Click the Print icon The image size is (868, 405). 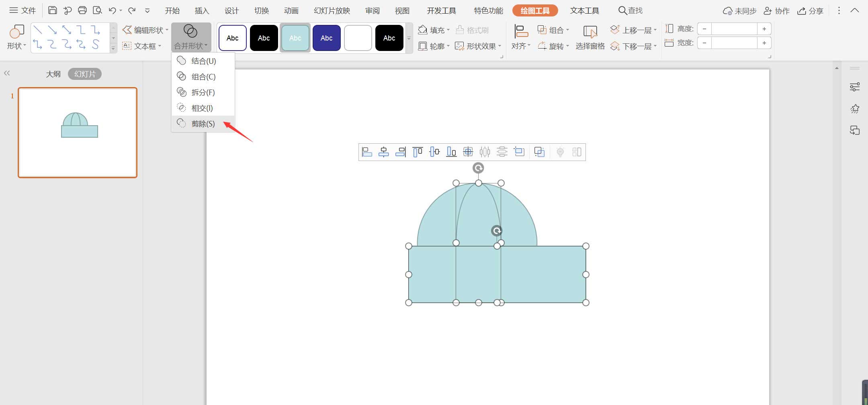[x=83, y=10]
